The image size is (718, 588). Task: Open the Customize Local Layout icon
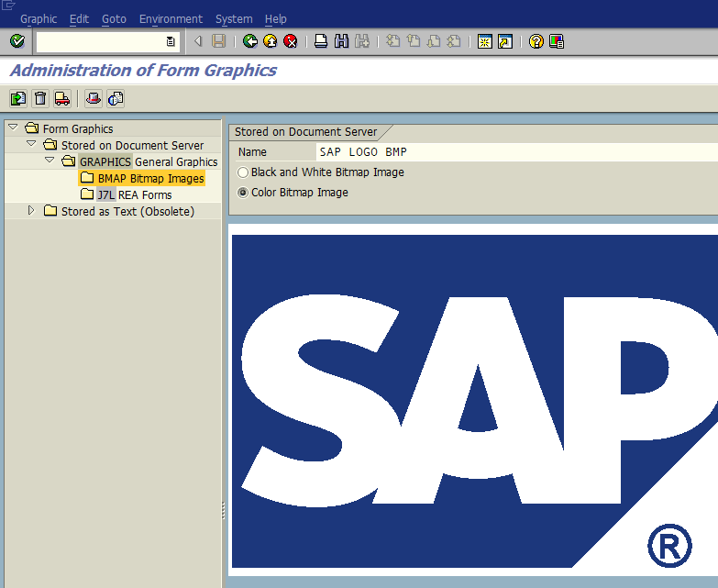(x=557, y=41)
